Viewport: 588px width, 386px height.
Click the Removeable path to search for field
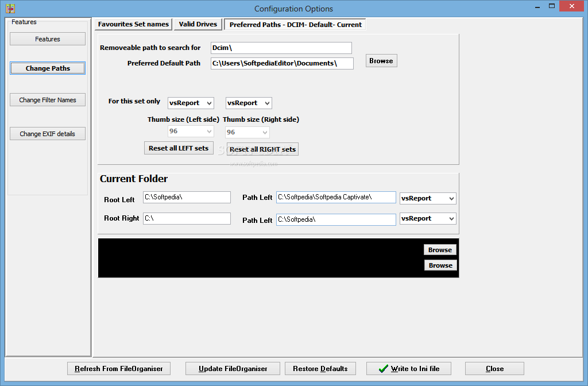click(x=281, y=48)
